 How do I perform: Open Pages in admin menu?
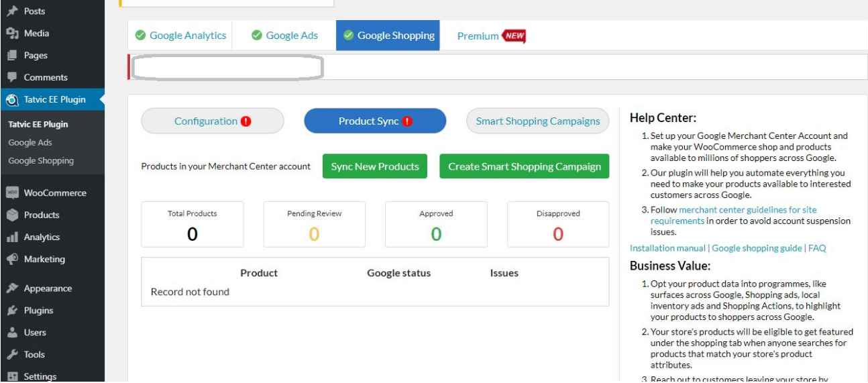click(52, 55)
